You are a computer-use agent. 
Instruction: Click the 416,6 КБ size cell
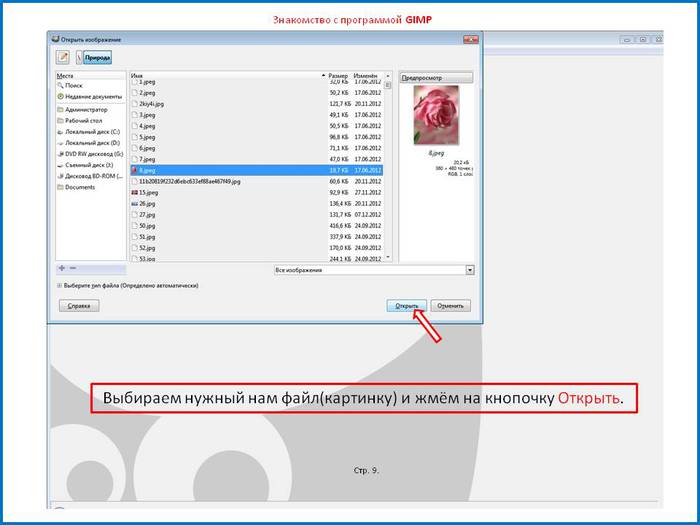click(x=340, y=226)
